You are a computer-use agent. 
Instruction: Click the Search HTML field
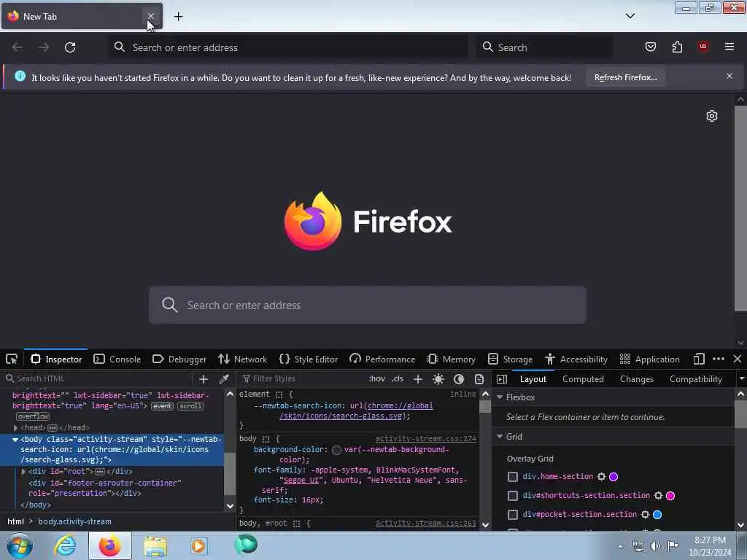click(98, 379)
